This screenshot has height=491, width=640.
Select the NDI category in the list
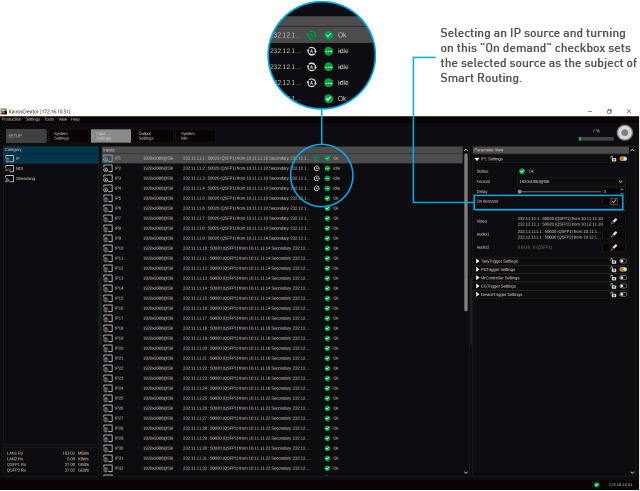coord(19,168)
